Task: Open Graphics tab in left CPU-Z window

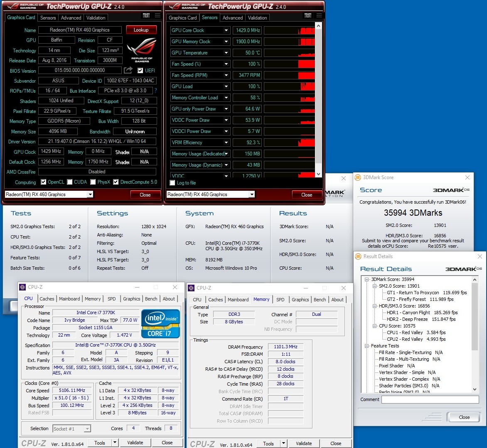Action: click(x=131, y=298)
